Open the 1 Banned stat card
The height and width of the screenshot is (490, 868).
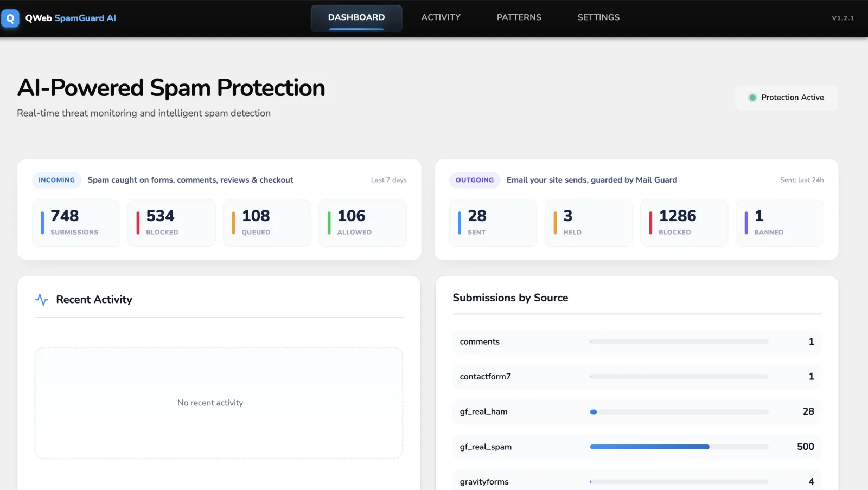[780, 223]
